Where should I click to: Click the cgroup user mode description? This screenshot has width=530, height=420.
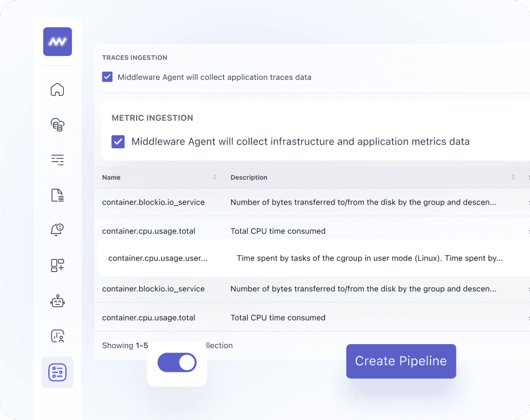[370, 258]
